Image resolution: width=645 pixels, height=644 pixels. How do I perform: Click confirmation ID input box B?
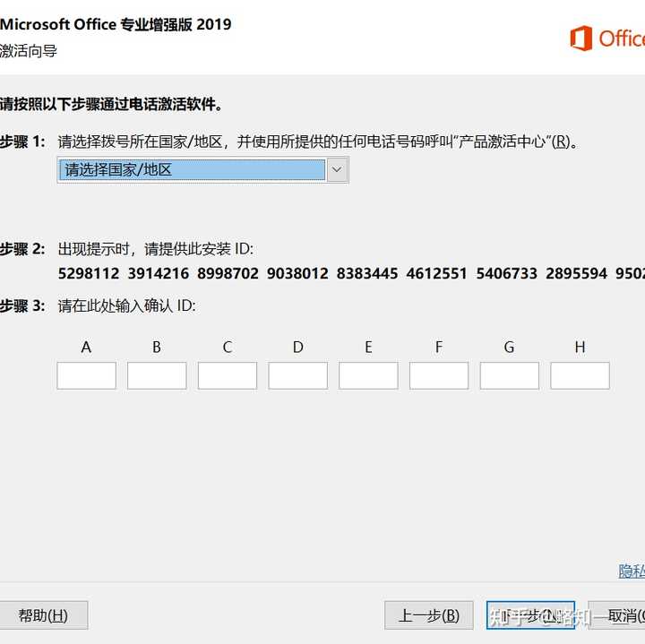point(157,375)
